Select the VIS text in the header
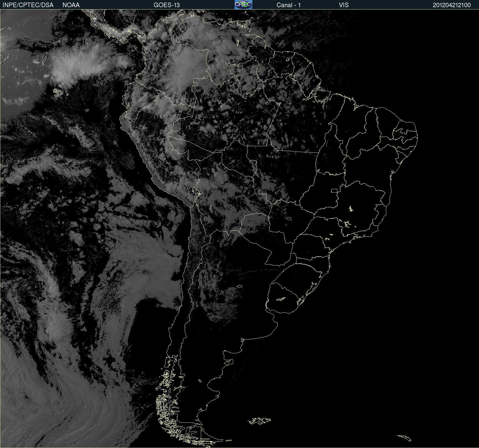 click(x=343, y=5)
